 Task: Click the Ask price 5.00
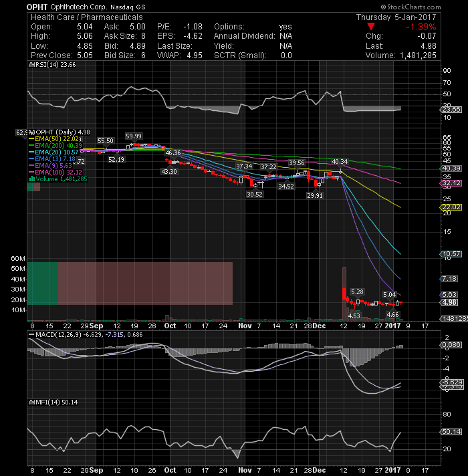tap(138, 27)
